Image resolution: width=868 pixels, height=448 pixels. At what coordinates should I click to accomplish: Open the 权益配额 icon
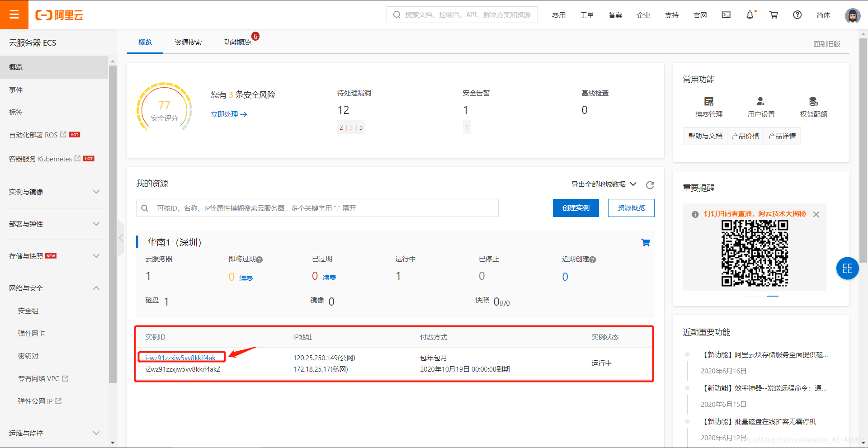(x=813, y=101)
